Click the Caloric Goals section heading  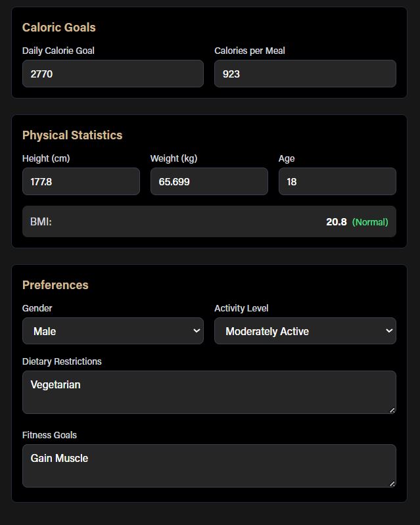point(58,27)
